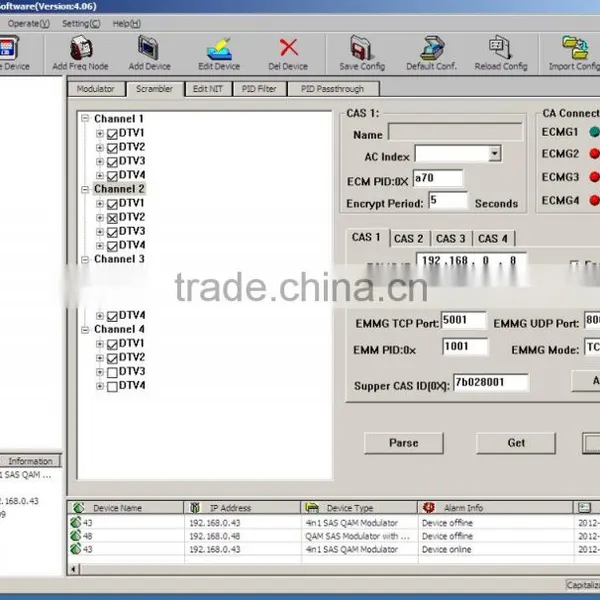Click the ECMG2 red status indicator

(x=594, y=153)
